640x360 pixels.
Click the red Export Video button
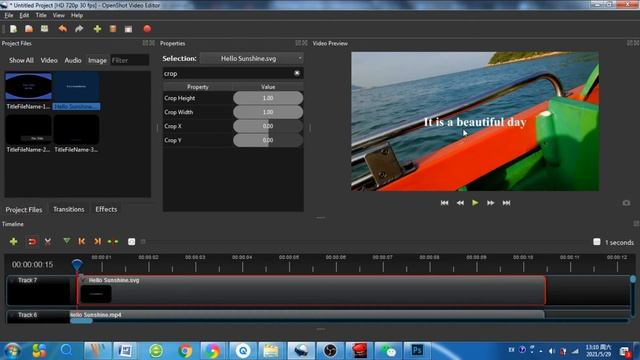coord(147,29)
